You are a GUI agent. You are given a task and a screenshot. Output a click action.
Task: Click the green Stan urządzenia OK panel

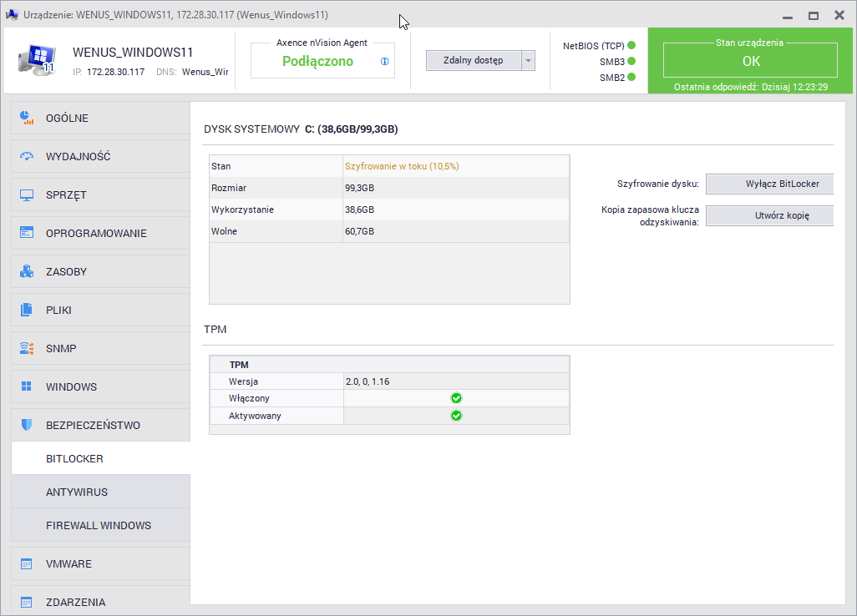coord(750,61)
